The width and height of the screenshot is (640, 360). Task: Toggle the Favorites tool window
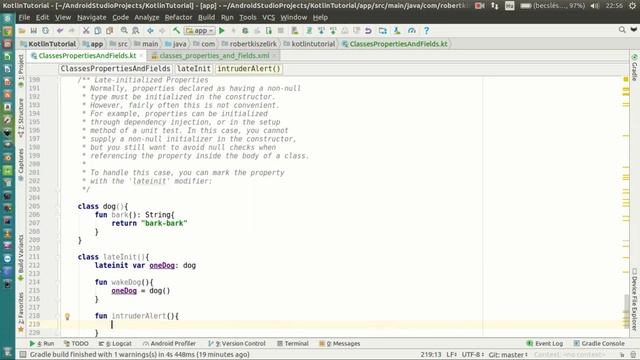[x=21, y=312]
